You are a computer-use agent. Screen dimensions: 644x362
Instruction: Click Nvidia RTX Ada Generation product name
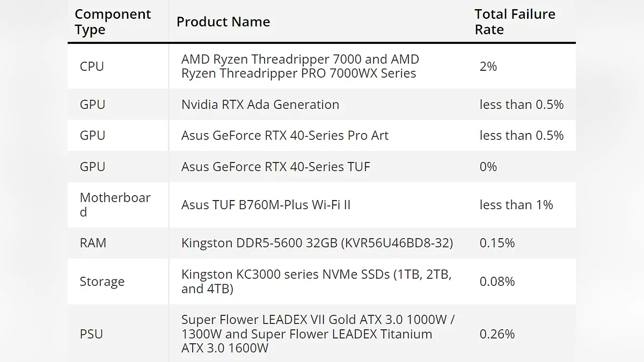coord(260,105)
